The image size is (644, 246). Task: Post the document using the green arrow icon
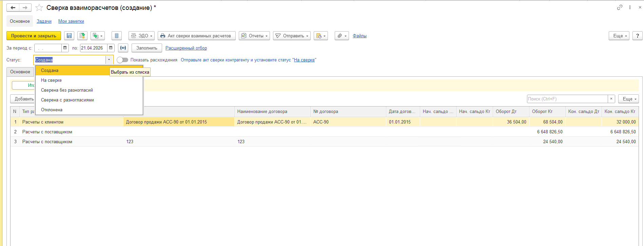pyautogui.click(x=82, y=36)
